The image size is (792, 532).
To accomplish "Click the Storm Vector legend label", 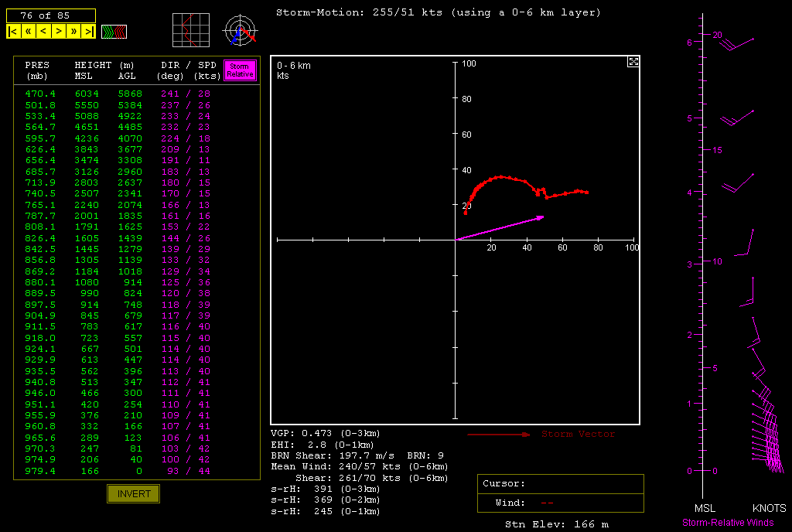I will click(578, 435).
